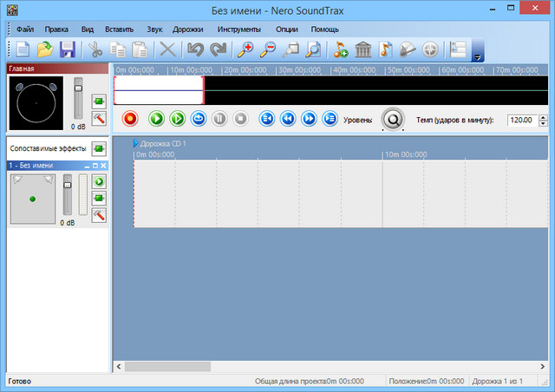The image size is (555, 392).
Task: Click the scissors Cut icon
Action: (x=95, y=50)
